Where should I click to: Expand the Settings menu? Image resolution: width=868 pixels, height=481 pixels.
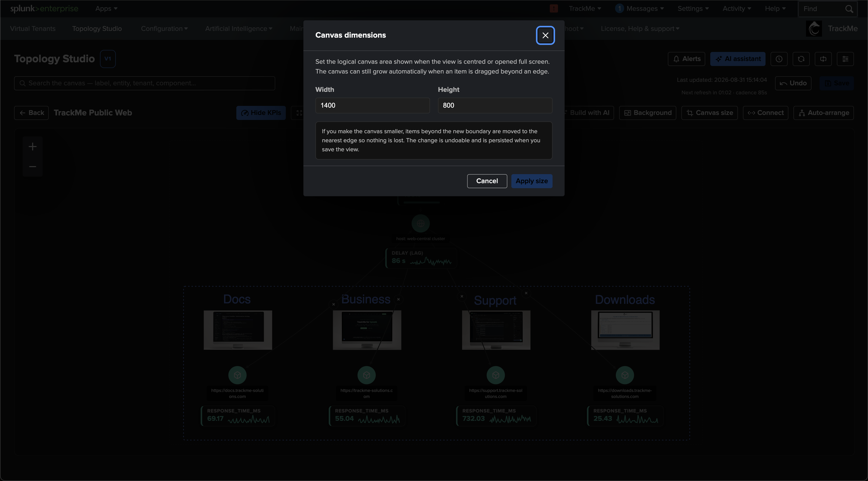tap(693, 9)
